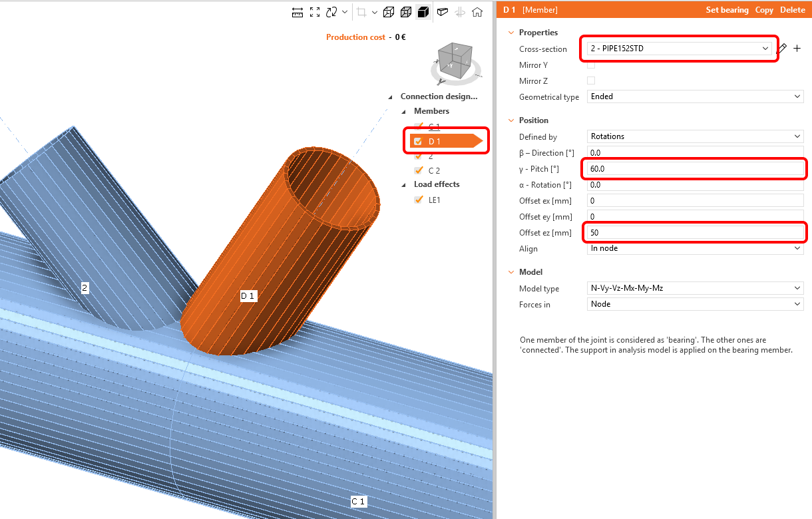This screenshot has width=812, height=519.
Task: Click the 3D orientation view cube
Action: click(x=457, y=61)
